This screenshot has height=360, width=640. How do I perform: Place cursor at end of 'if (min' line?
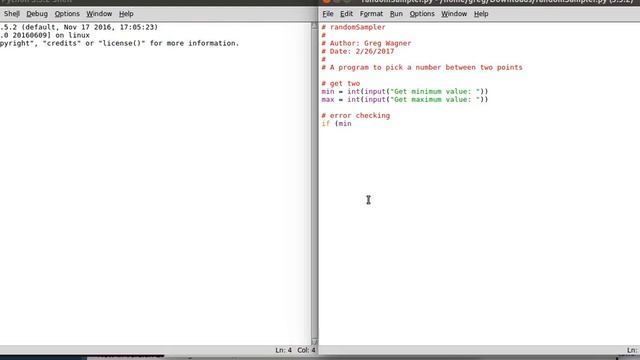[x=352, y=124]
